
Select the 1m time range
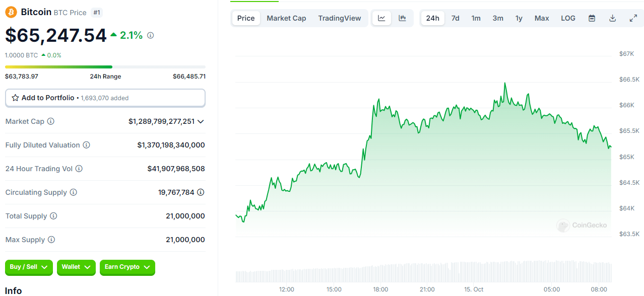(x=476, y=18)
